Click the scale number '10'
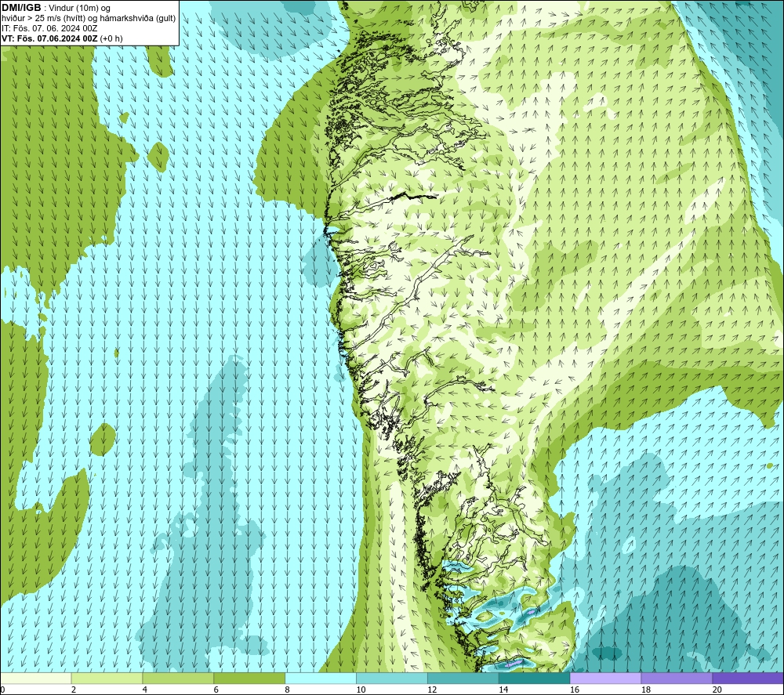Screen dimensions: 784x695 361,690
